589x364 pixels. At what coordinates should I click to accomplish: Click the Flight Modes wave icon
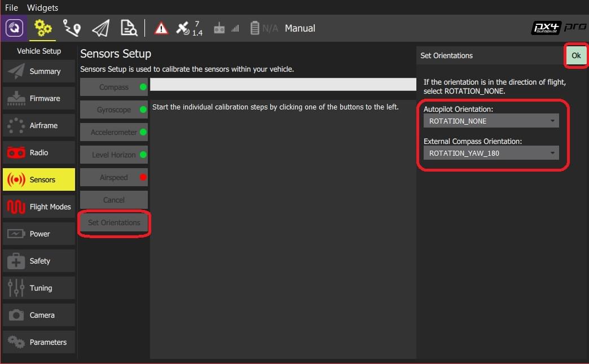[x=16, y=207]
